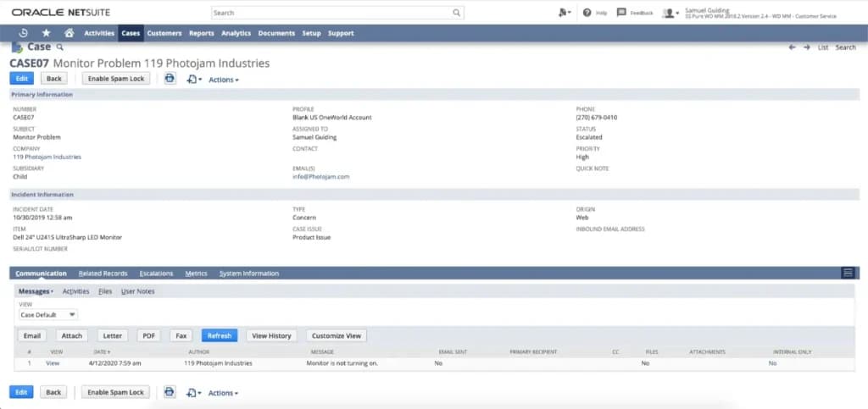868x409 pixels.
Task: Sort by the Date column header
Action: pyautogui.click(x=102, y=351)
